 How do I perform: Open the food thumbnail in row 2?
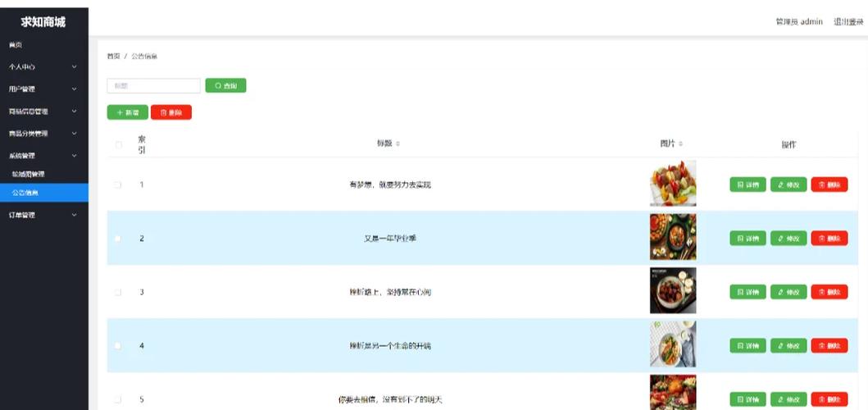[x=673, y=237]
